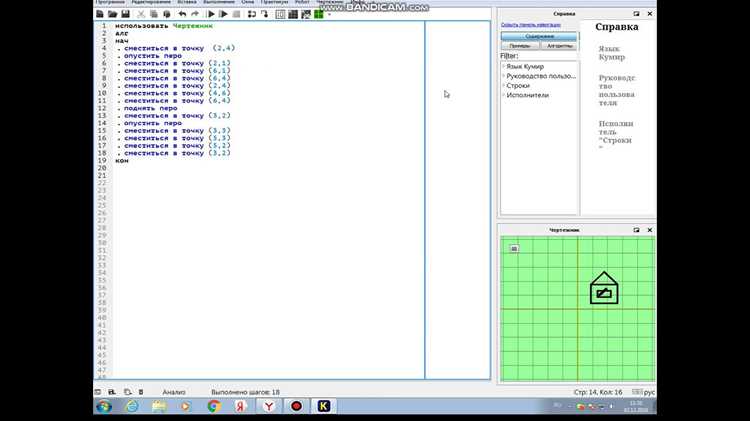Click the Stop execution square icon

pos(236,14)
